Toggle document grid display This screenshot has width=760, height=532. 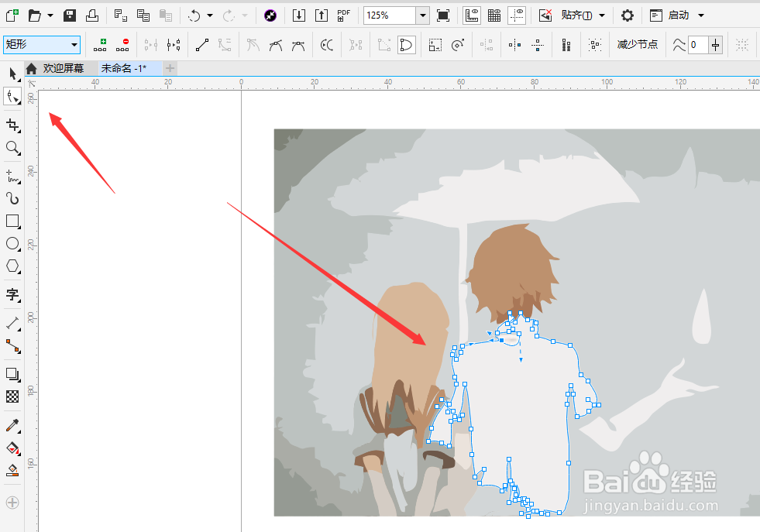coord(494,15)
